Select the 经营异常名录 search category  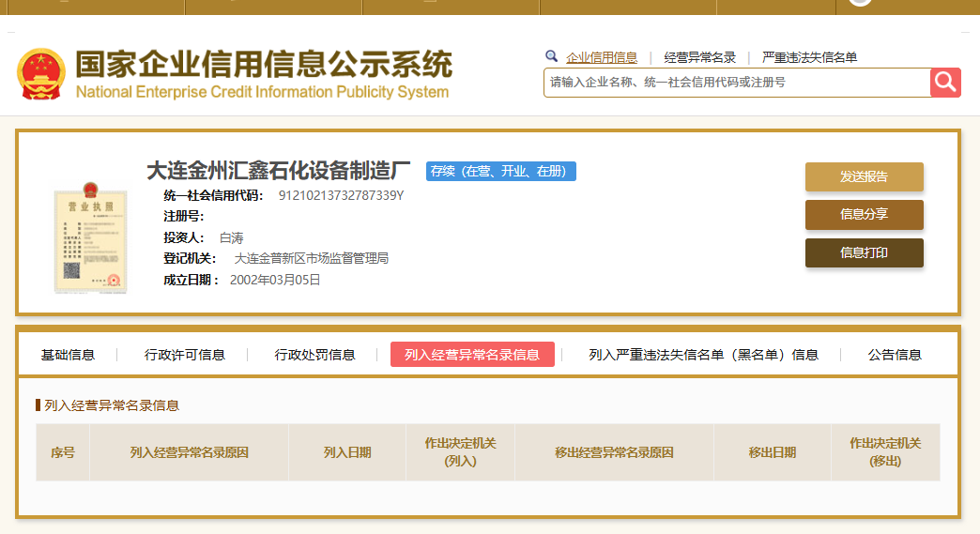point(699,57)
